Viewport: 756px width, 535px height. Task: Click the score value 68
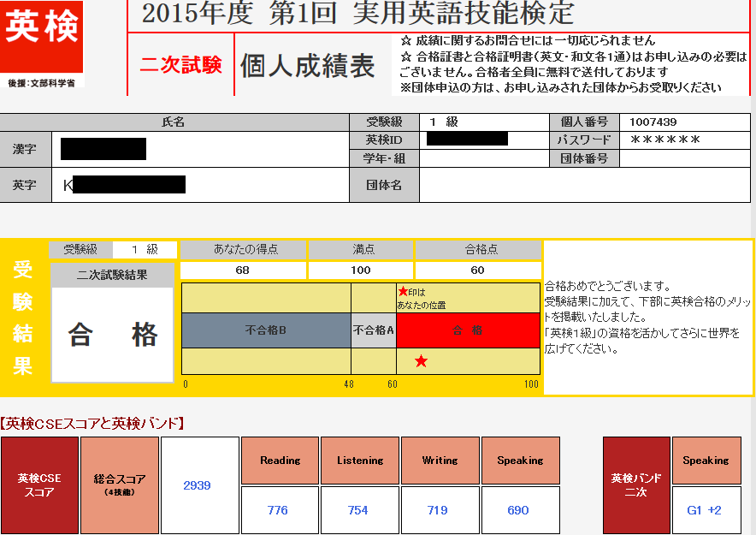tap(243, 270)
